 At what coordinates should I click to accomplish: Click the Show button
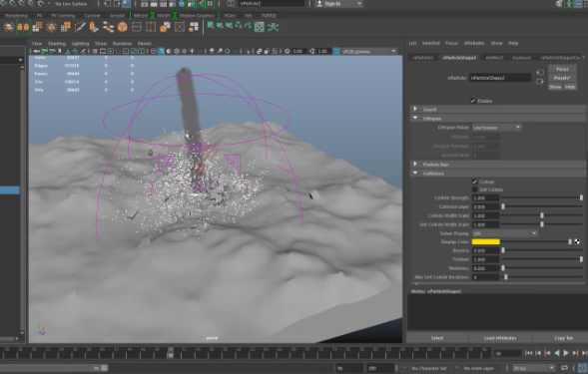pos(555,87)
